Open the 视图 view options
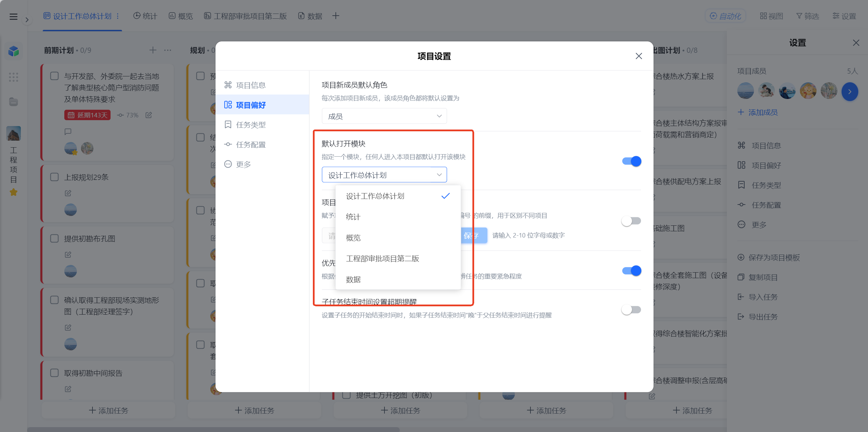Image resolution: width=868 pixels, height=432 pixels. tap(771, 16)
